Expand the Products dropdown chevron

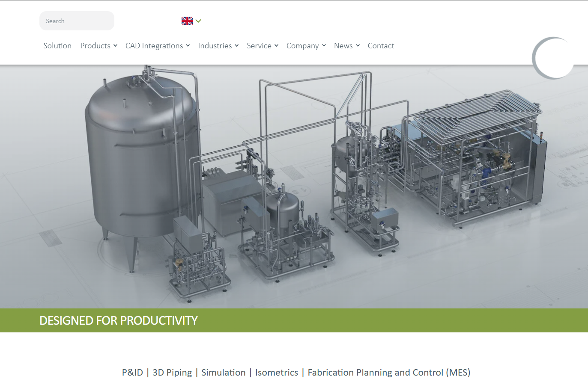115,46
